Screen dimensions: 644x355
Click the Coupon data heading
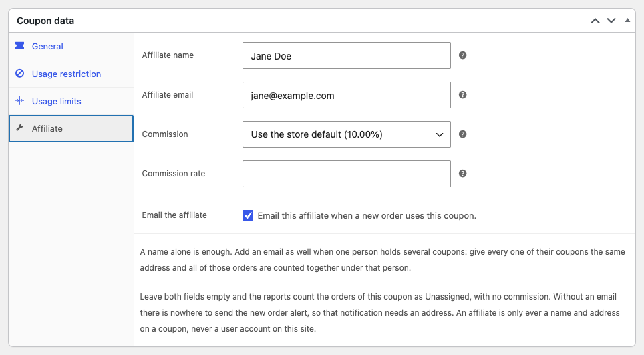point(45,21)
